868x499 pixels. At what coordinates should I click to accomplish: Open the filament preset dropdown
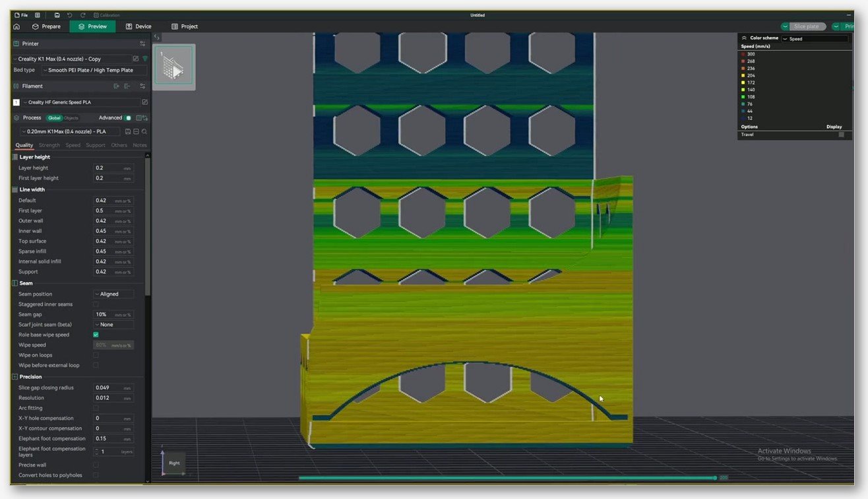pos(81,102)
